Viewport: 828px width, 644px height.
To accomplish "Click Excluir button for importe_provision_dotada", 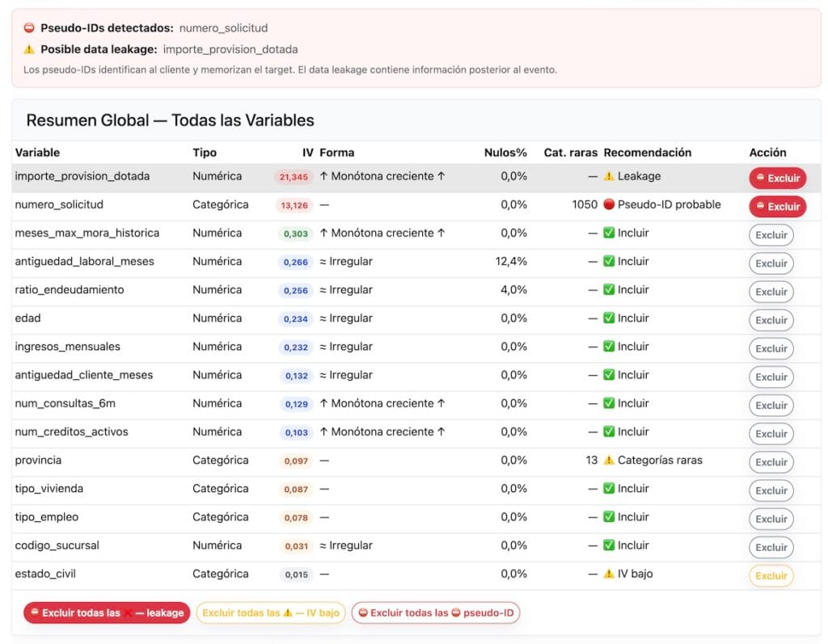I will coord(777,178).
